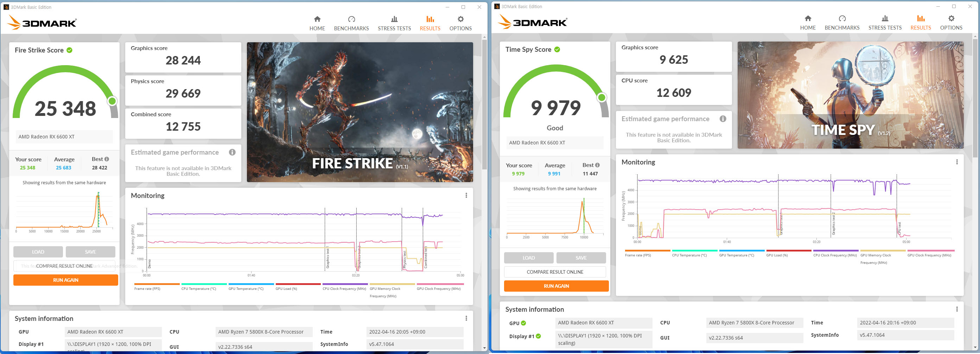Click the green checkmark beside Fire Strike Score
The image size is (980, 354).
(x=70, y=50)
